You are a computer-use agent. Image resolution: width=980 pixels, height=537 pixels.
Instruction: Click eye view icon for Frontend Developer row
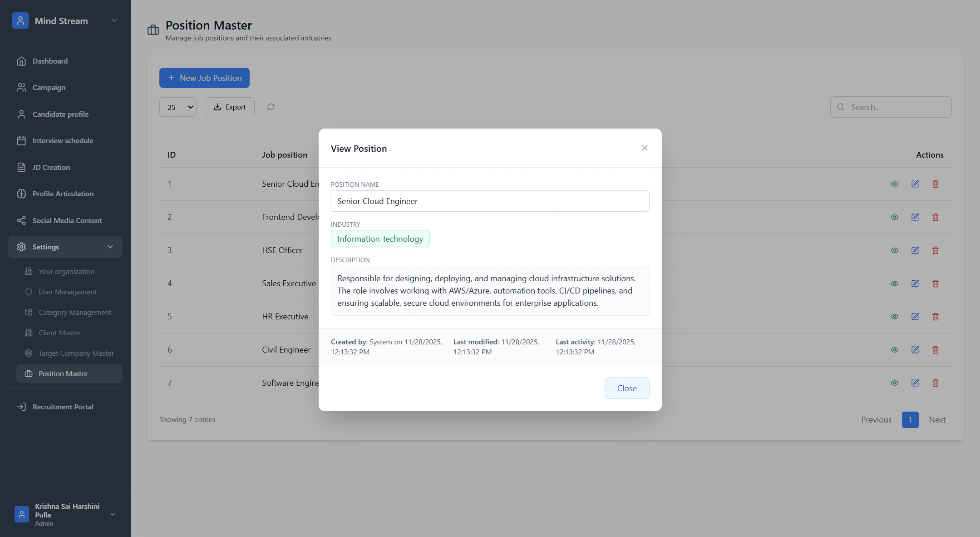pos(895,217)
